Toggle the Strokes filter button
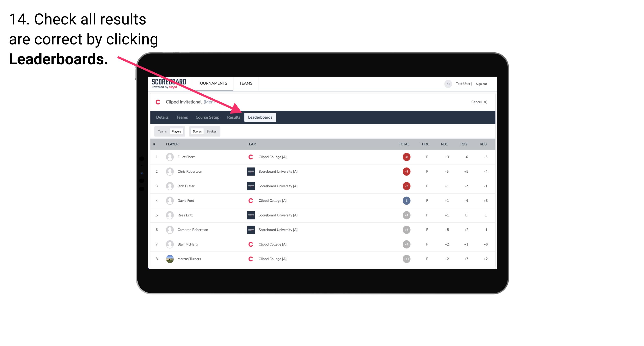 point(212,131)
